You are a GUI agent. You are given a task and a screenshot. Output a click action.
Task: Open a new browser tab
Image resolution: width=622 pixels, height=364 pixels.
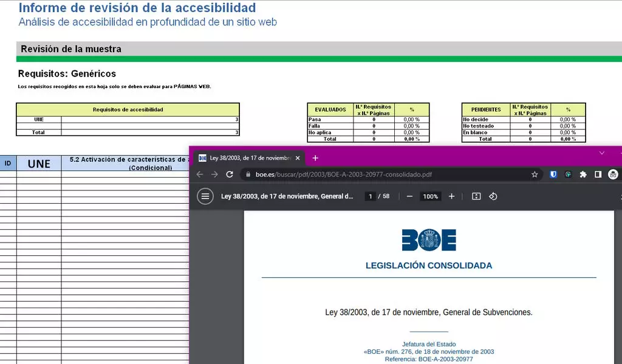tap(315, 158)
